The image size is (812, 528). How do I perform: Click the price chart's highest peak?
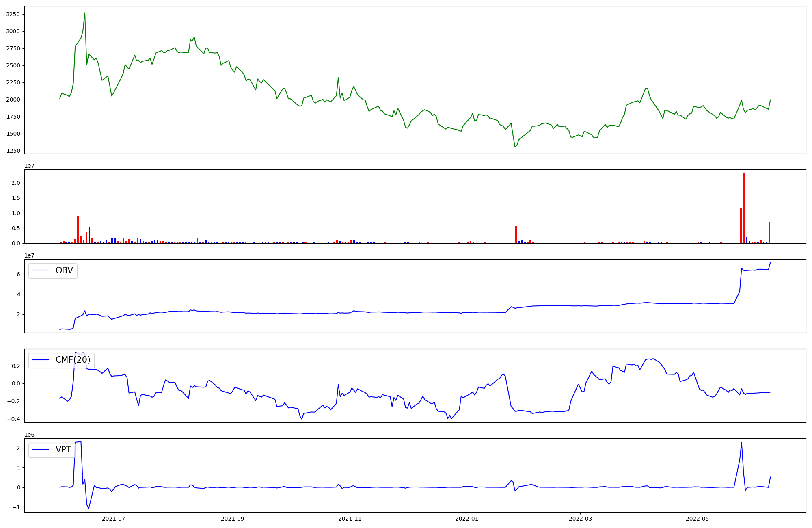pos(84,13)
